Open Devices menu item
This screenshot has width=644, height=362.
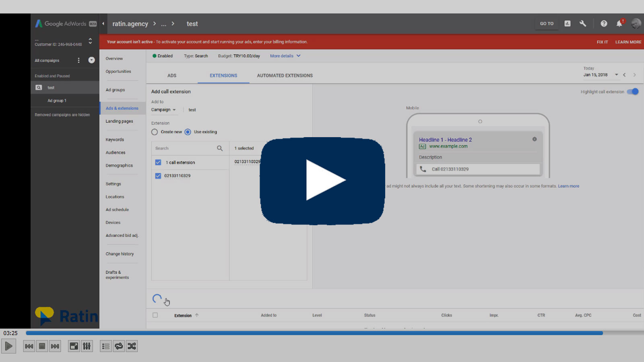point(113,222)
